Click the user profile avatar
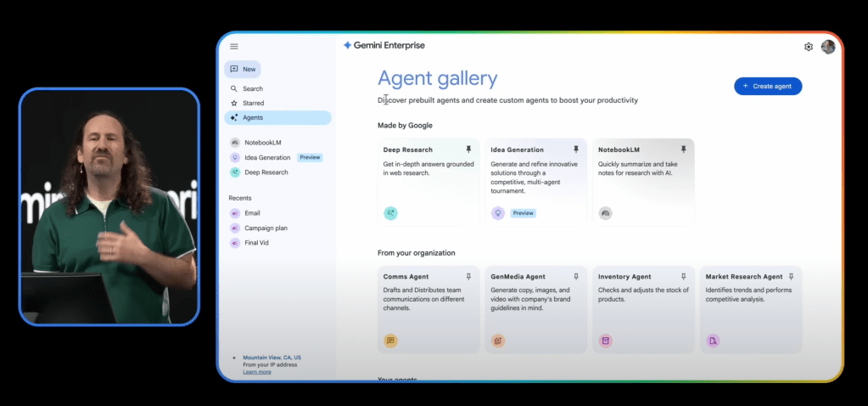The height and width of the screenshot is (406, 868). click(x=828, y=47)
